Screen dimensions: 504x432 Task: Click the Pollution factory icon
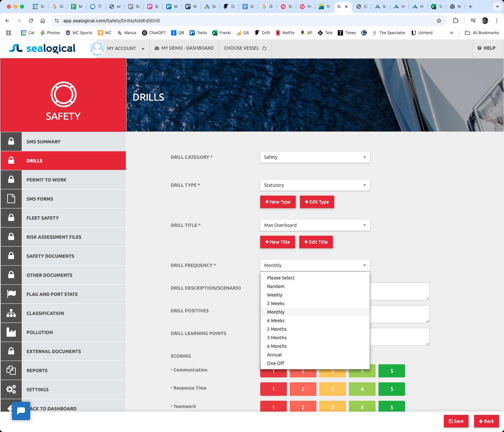[11, 332]
